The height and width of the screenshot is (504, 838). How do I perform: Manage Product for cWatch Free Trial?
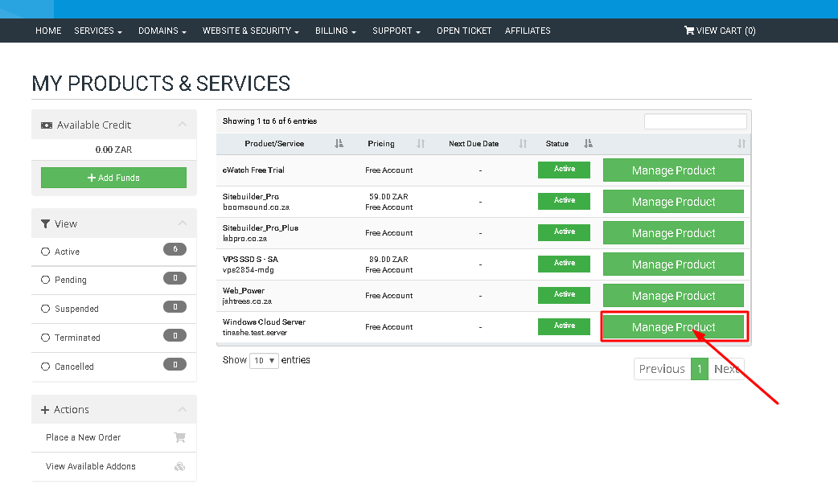pos(673,170)
